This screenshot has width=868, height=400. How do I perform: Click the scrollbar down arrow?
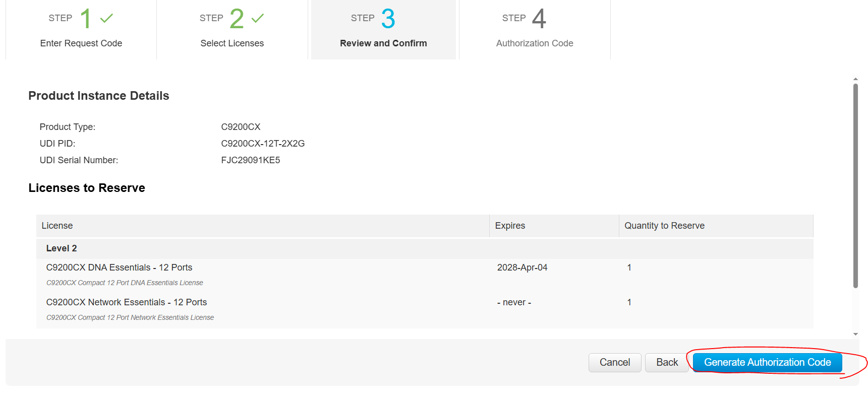pyautogui.click(x=855, y=334)
